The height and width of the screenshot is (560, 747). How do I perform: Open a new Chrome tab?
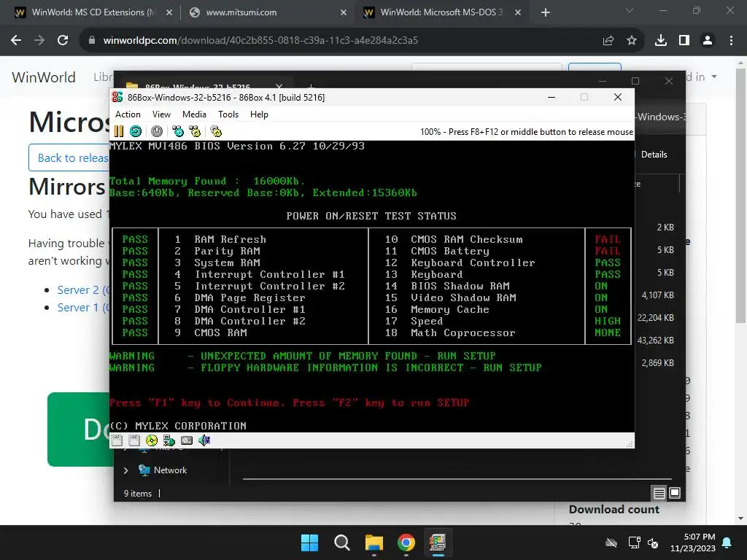coord(546,12)
